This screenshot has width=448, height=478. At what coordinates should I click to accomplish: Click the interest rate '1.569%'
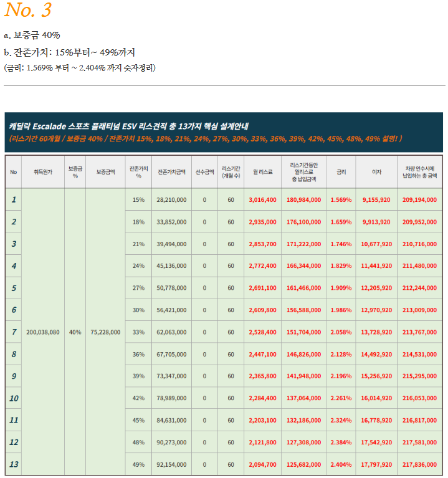pyautogui.click(x=341, y=199)
